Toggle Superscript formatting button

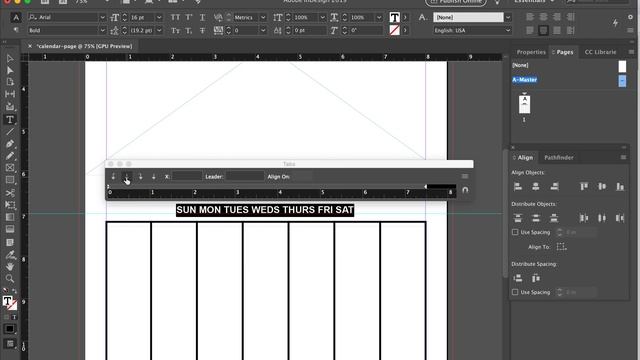point(189,18)
